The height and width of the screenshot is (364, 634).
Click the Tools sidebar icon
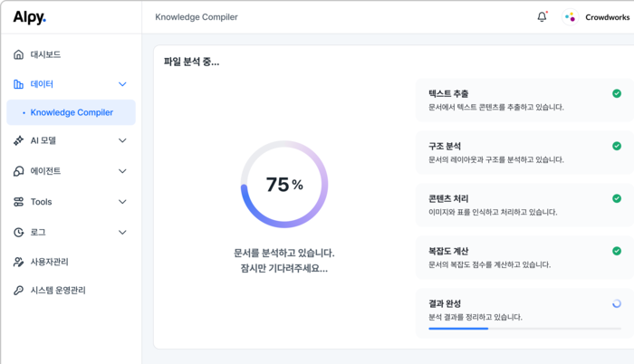tap(19, 202)
